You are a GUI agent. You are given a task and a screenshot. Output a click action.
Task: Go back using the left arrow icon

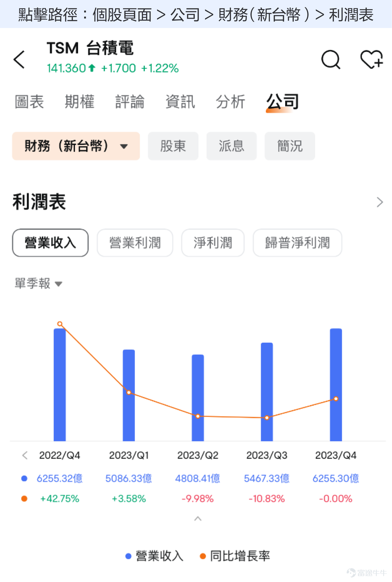tap(19, 59)
